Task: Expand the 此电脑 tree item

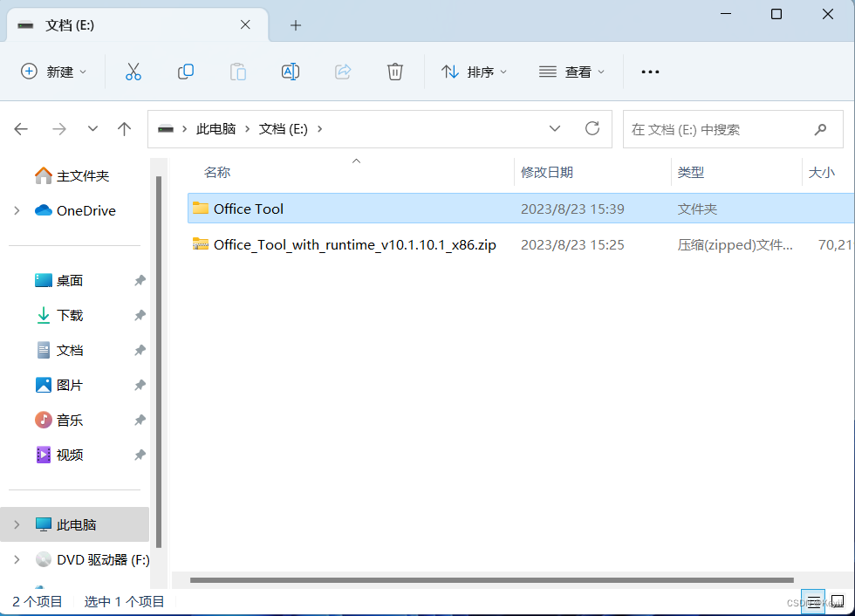Action: pos(16,524)
